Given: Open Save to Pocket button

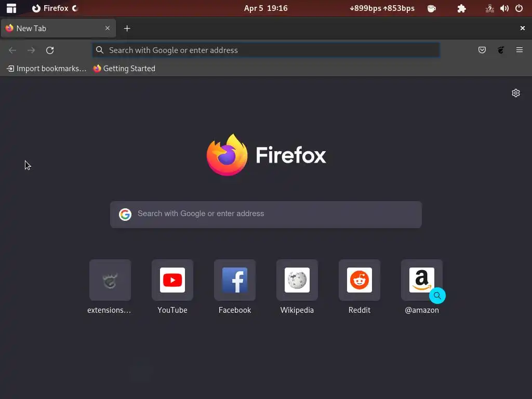Looking at the screenshot, I should point(482,50).
